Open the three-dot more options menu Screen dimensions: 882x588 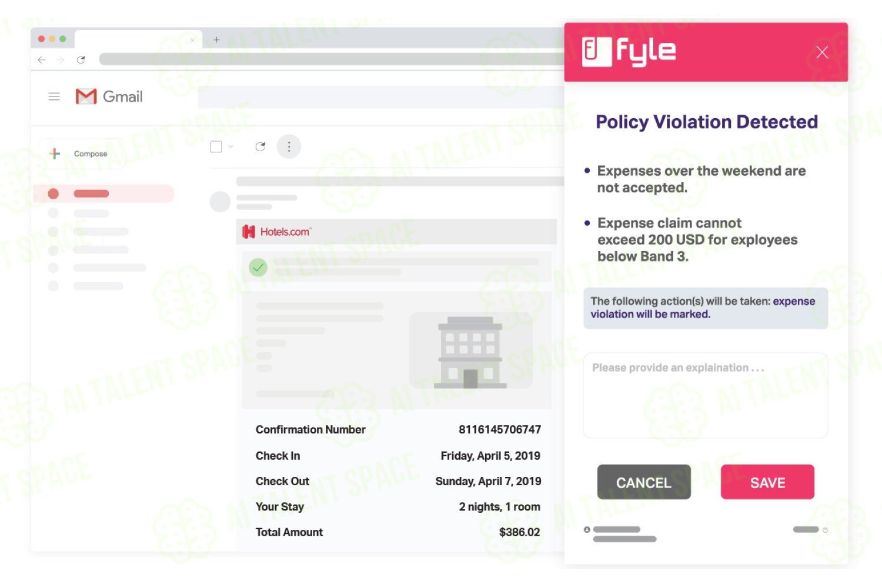pyautogui.click(x=289, y=146)
